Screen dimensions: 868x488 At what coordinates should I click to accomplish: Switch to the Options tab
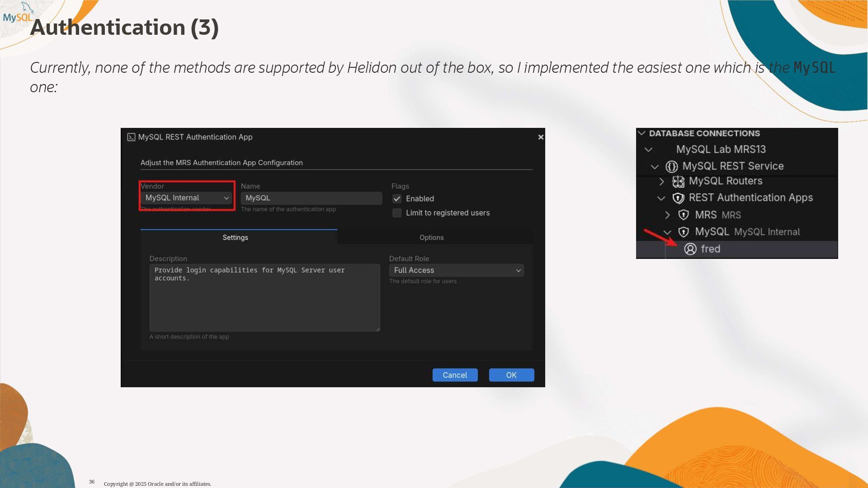[x=431, y=238]
